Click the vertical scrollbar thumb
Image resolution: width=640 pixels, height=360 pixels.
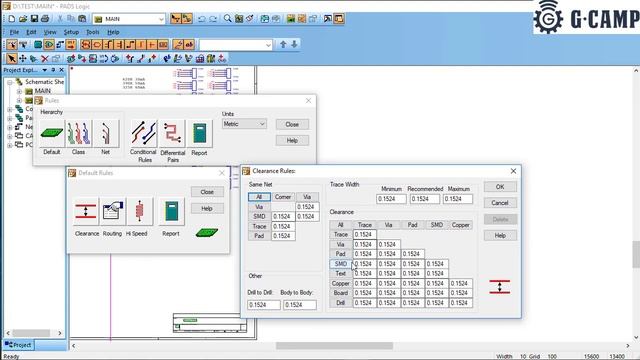636,254
